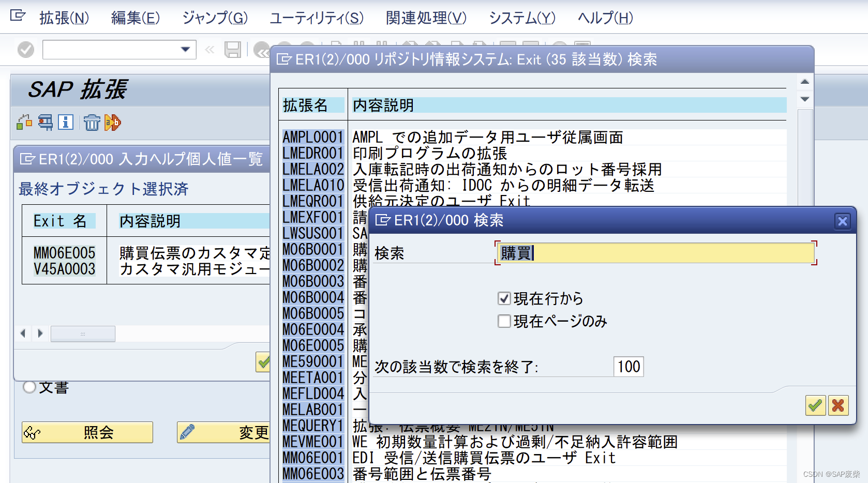Screen dimensions: 868x483
Task: Click the right scroll arrow in the input help list
Action: 40,334
